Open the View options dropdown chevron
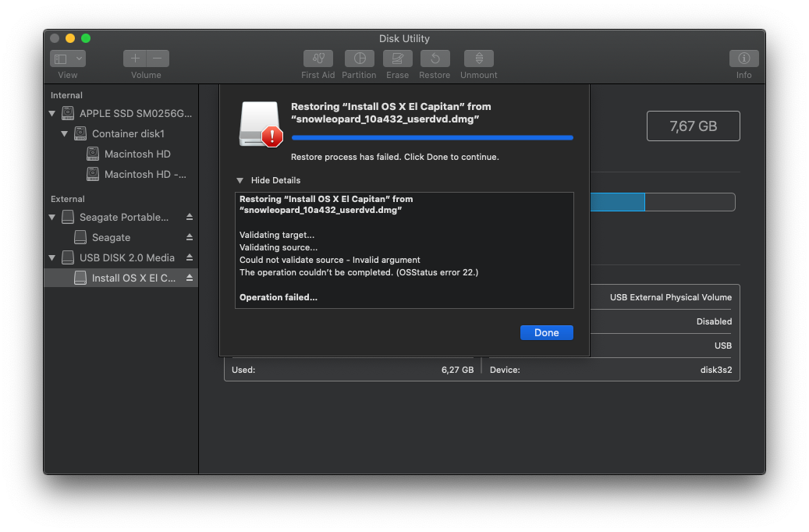This screenshot has height=532, width=809. pos(79,59)
